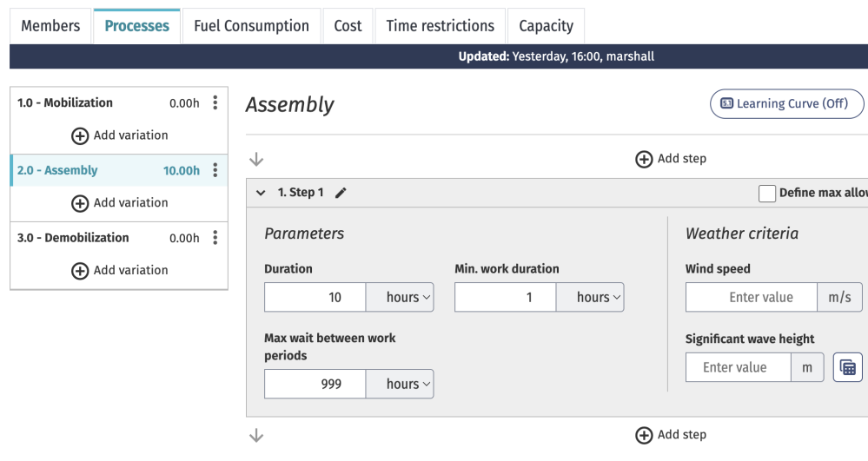Click the Significant wave height field
Screen dimensions: 868x461
pyautogui.click(x=738, y=367)
